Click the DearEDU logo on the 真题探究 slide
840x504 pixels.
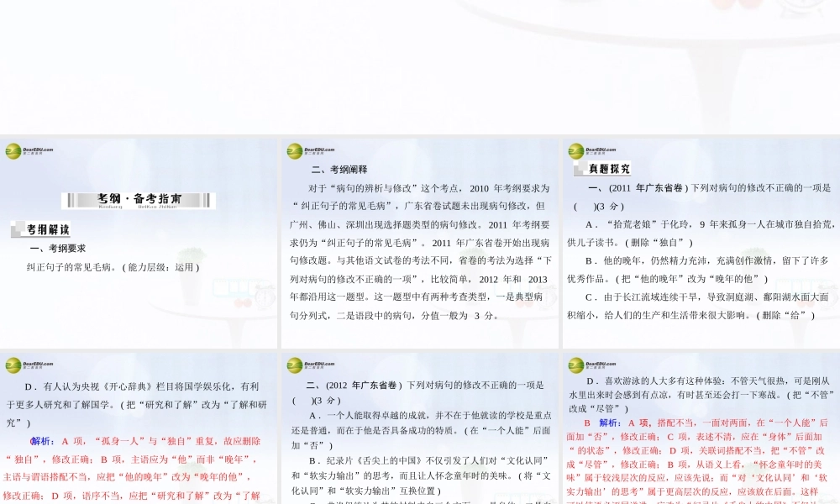(592, 151)
